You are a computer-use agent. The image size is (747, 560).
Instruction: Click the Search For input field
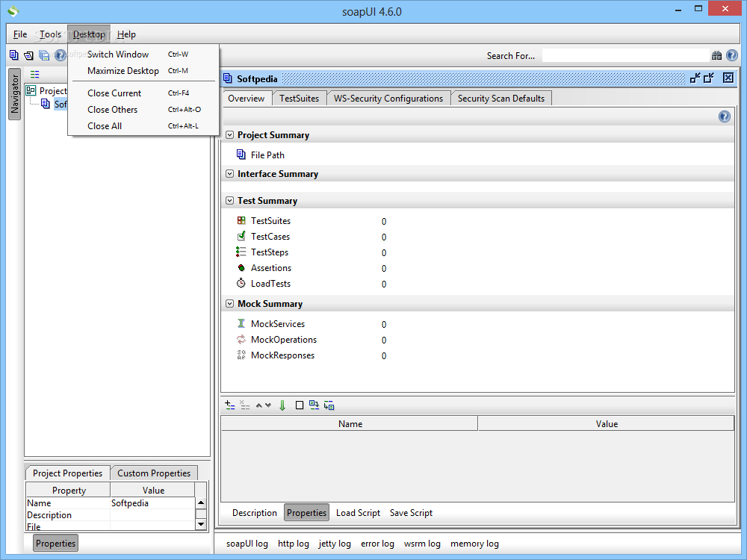pos(625,56)
